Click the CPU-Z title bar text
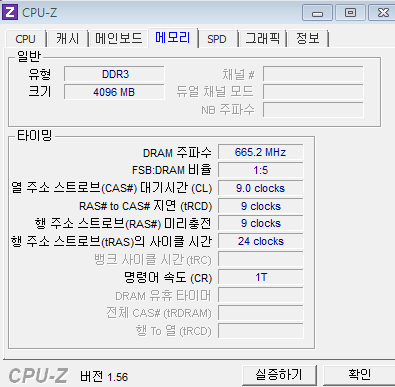The image size is (395, 387). 39,13
